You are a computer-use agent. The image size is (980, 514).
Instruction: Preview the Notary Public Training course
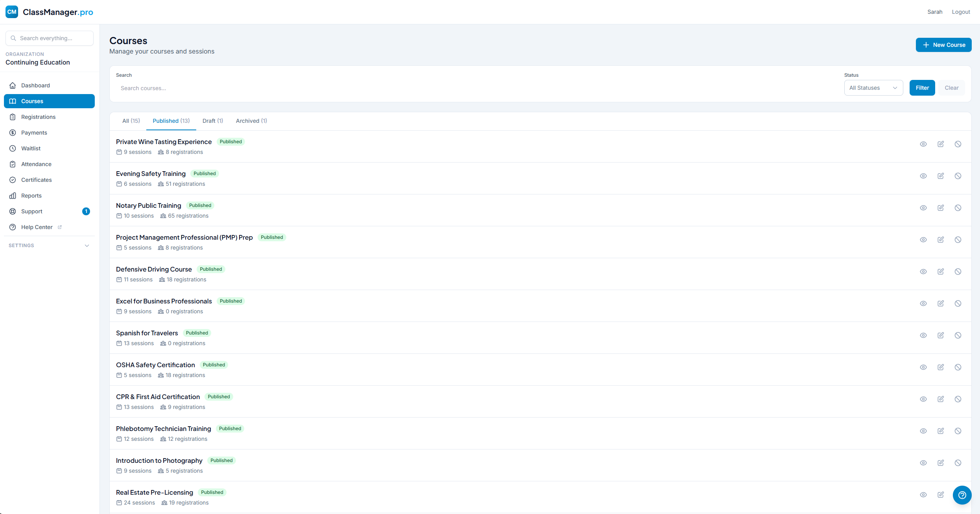point(923,208)
